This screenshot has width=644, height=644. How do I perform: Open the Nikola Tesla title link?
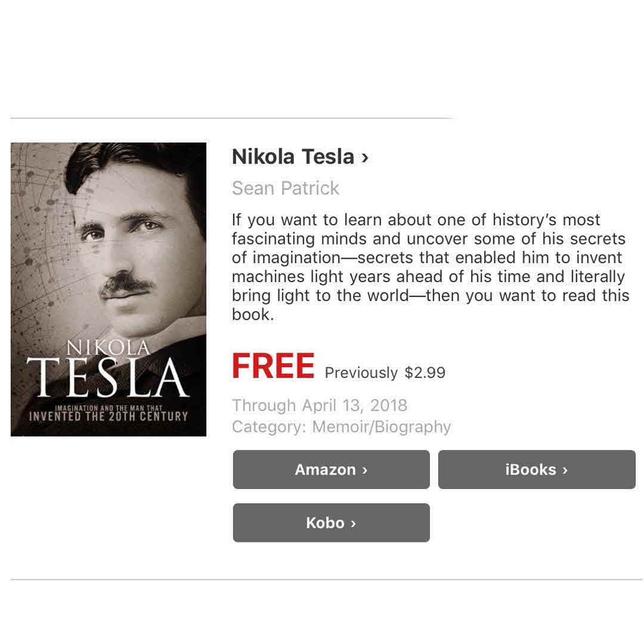293,157
